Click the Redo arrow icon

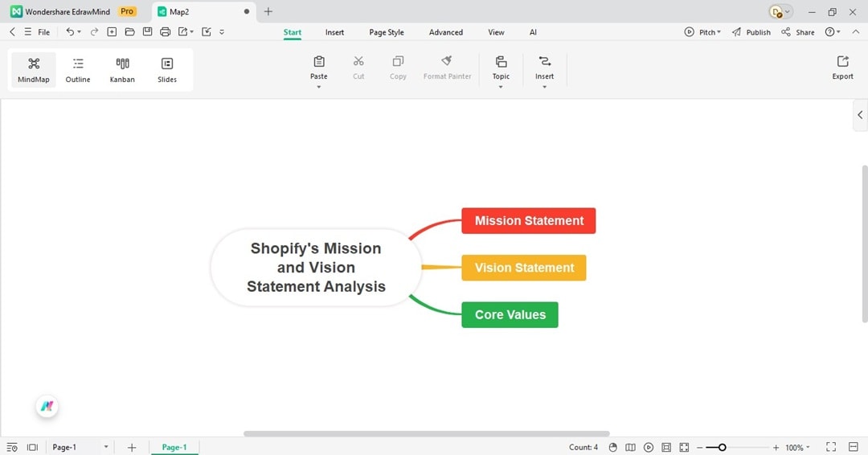[94, 32]
